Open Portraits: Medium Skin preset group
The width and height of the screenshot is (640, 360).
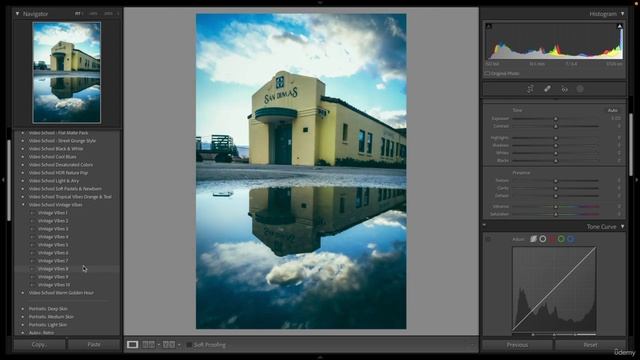[51, 317]
